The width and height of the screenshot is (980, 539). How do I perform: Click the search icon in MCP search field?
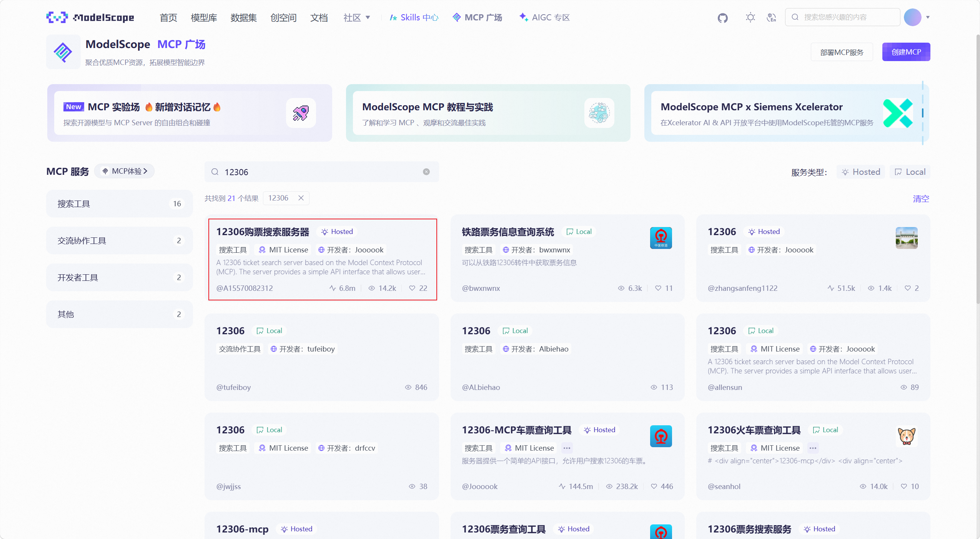coord(215,172)
